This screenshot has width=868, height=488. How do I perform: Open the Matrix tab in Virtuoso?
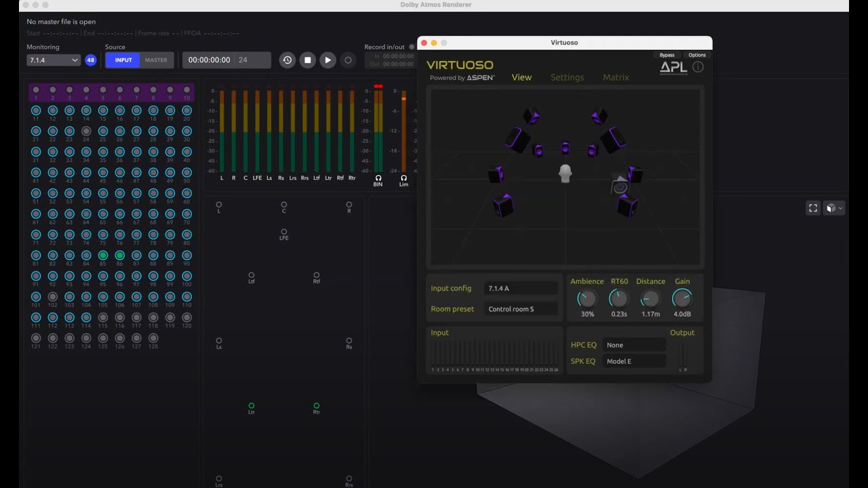(x=616, y=77)
